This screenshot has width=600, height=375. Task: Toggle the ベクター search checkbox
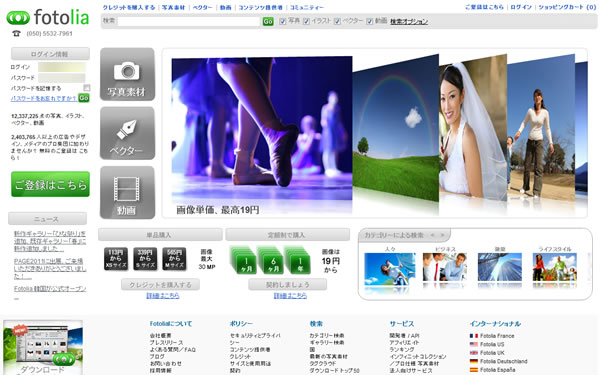tap(337, 21)
